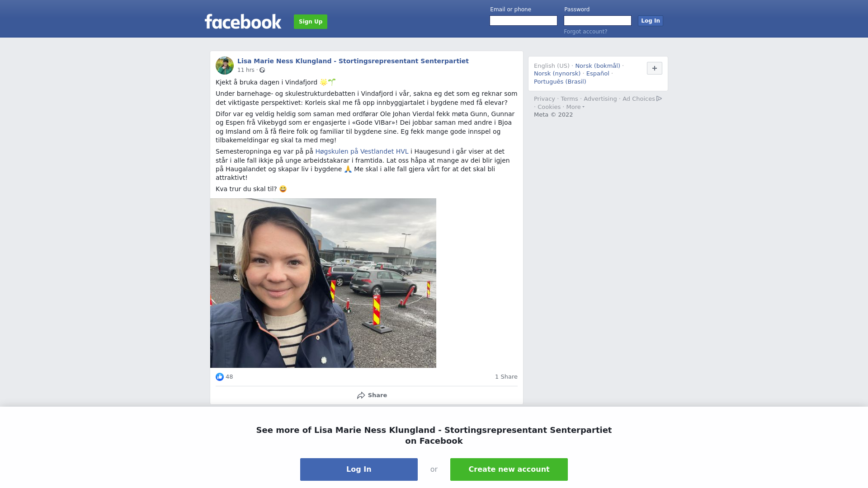Click the public globe privacy icon
868x488 pixels.
pyautogui.click(x=262, y=70)
